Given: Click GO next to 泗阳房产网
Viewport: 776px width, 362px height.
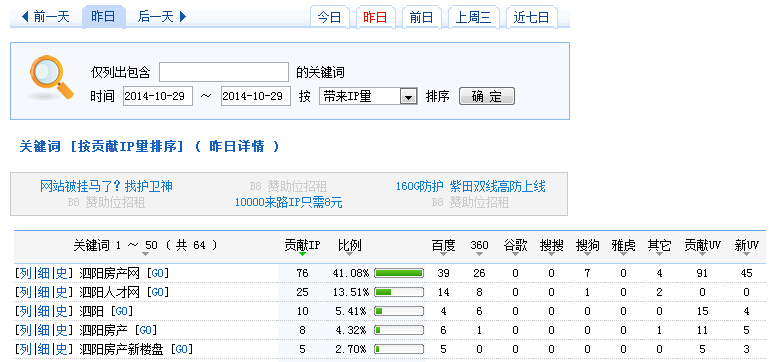Looking at the screenshot, I should [158, 273].
